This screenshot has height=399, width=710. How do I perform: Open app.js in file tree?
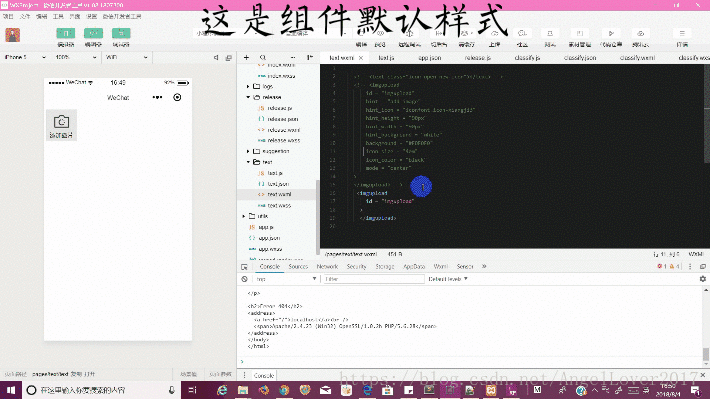[x=265, y=227]
